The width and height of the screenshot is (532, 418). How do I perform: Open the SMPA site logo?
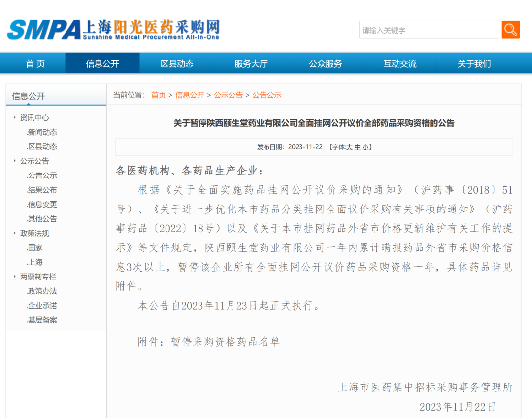[x=114, y=30]
